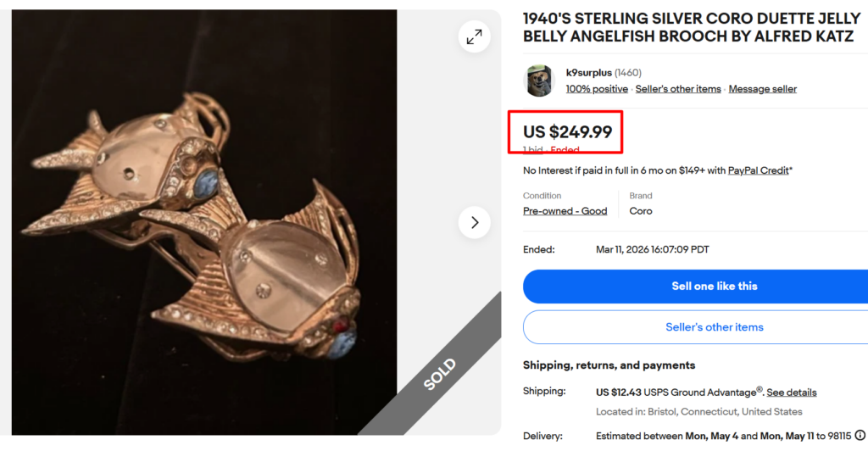Screen dimensions: 868x451
Task: Click the US $249.99 price
Action: coord(567,131)
